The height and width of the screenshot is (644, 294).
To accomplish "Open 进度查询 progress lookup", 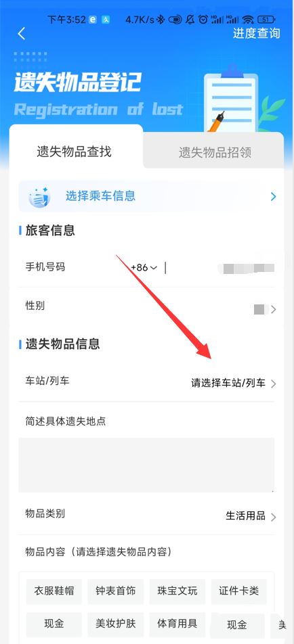I will coord(257,33).
